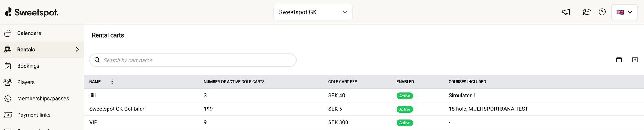Open the Sweetspot GK Golfbilar row
Image resolution: width=644 pixels, height=130 pixels.
click(117, 109)
